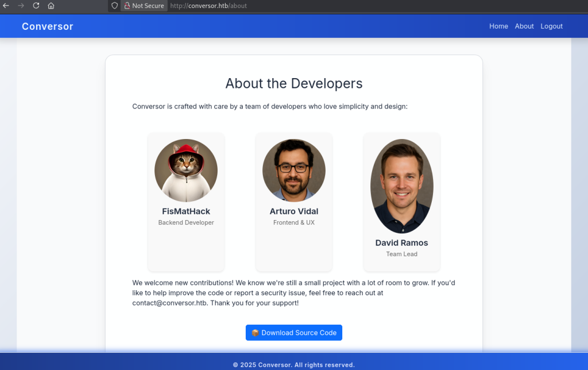Select the About navigation item
The width and height of the screenshot is (588, 370).
(524, 26)
